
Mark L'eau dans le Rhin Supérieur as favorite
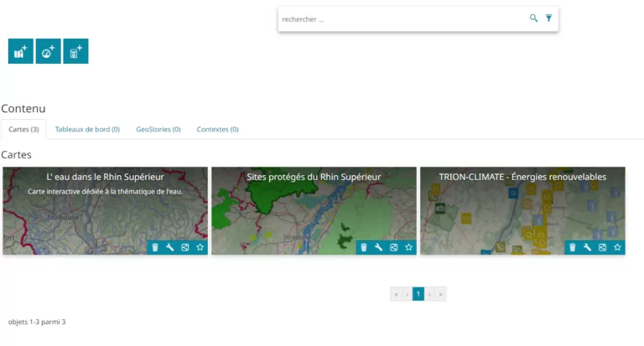(200, 247)
